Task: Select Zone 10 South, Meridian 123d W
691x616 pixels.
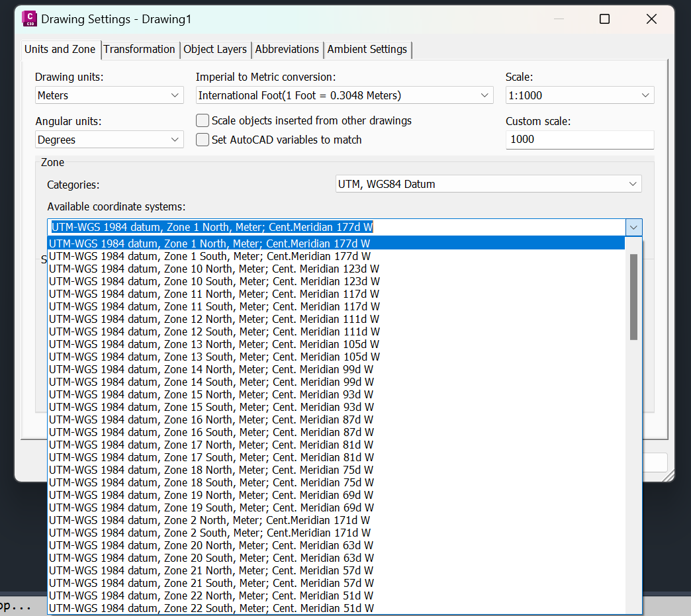Action: (336, 282)
